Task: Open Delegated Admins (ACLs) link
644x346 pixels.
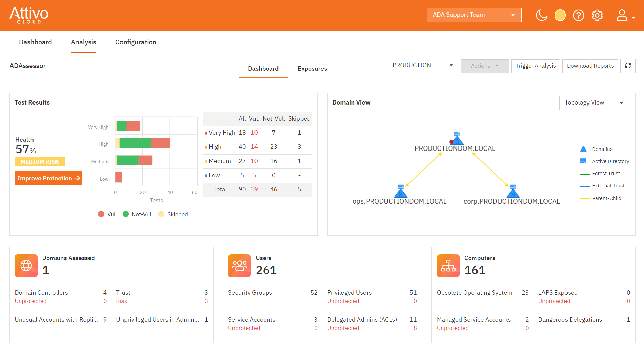Action: (362, 320)
